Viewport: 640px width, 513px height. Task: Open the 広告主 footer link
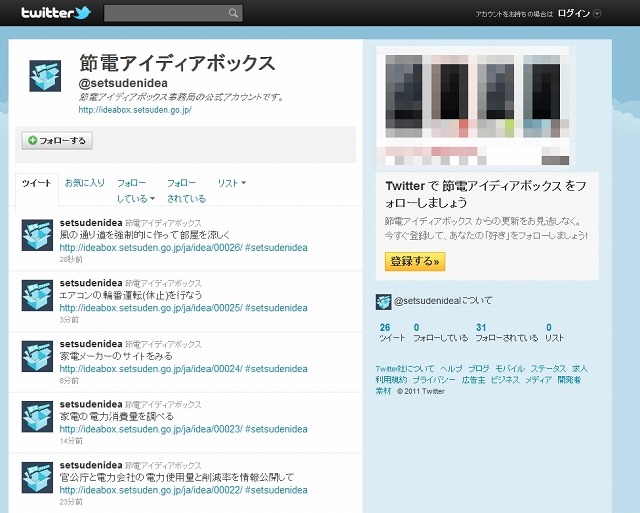[x=473, y=380]
